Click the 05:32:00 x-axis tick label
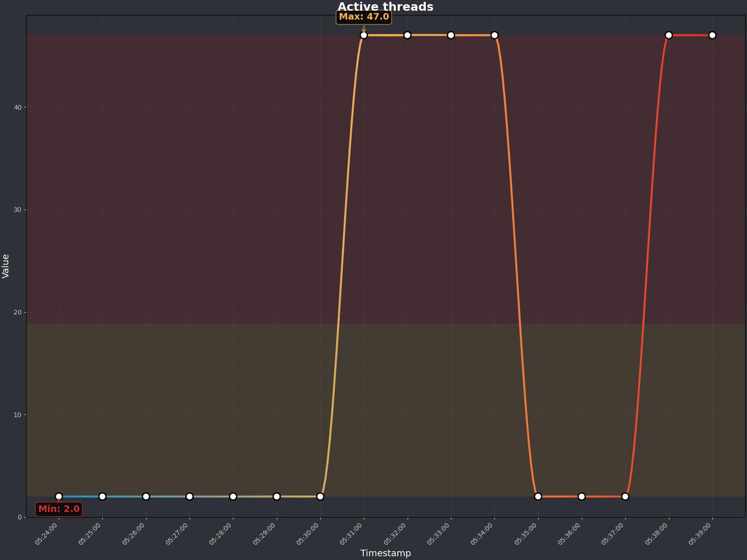The image size is (747, 560). [396, 534]
